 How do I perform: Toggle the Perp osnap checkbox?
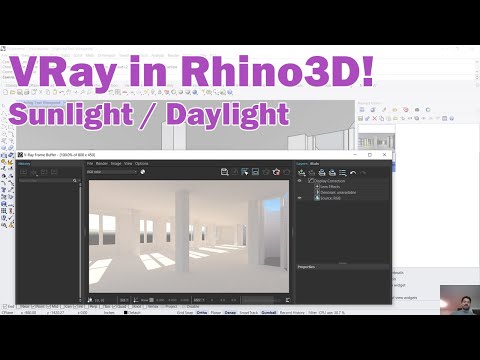[x=87, y=306]
